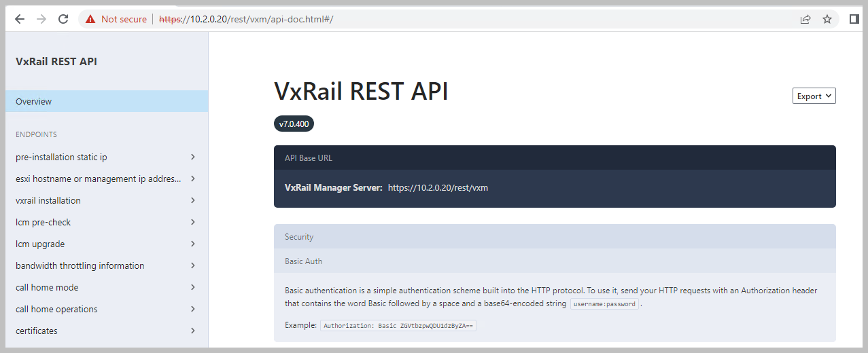Expand the lcm upgrade section chevron
The height and width of the screenshot is (353, 868).
pos(193,244)
